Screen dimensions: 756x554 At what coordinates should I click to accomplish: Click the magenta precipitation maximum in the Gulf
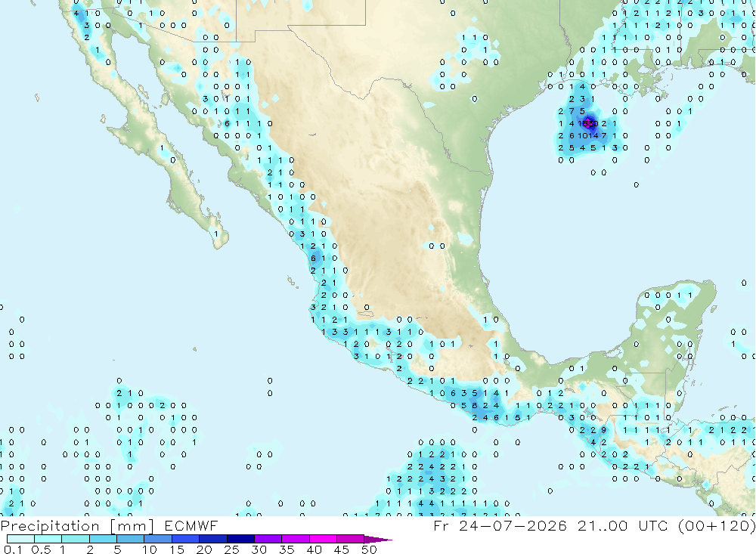pos(589,123)
